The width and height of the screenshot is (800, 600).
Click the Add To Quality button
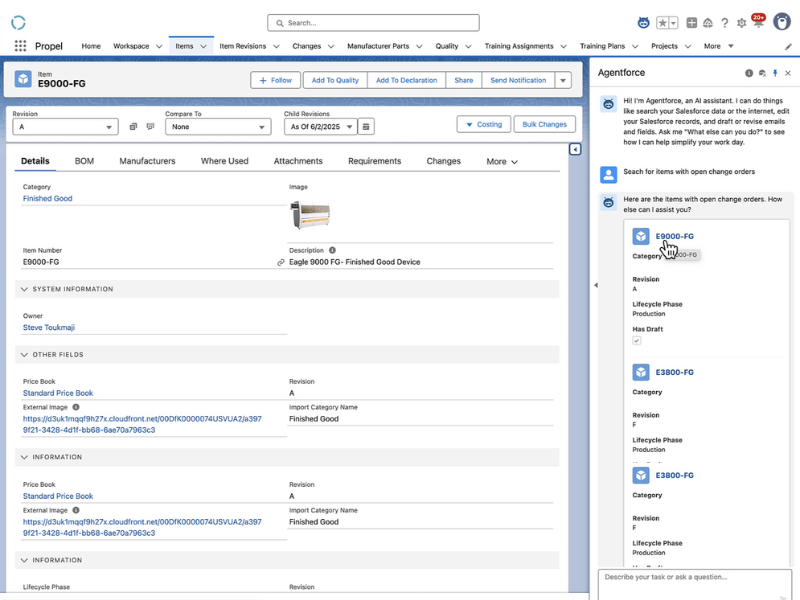point(335,80)
